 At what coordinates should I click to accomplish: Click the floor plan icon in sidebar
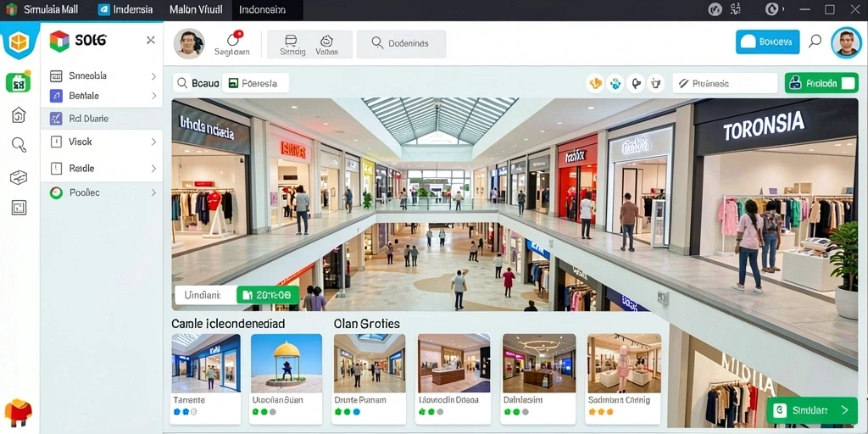click(x=19, y=208)
